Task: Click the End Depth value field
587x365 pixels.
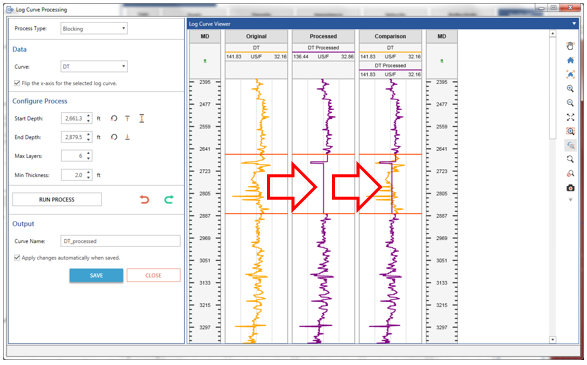Action: (74, 137)
